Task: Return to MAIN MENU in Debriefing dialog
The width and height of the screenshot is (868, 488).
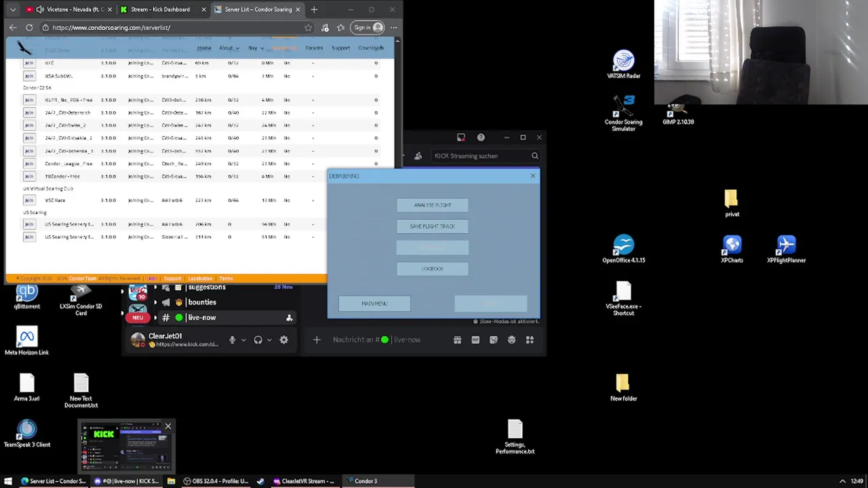Action: (x=374, y=304)
